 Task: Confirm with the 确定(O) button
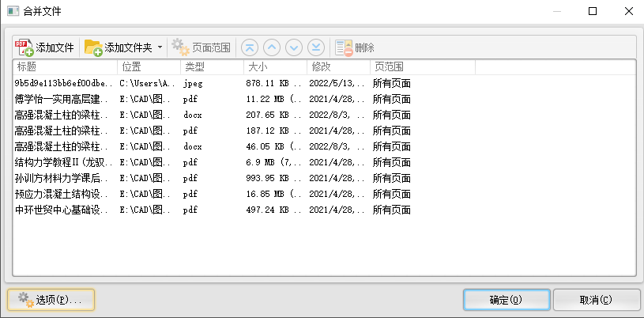(507, 300)
